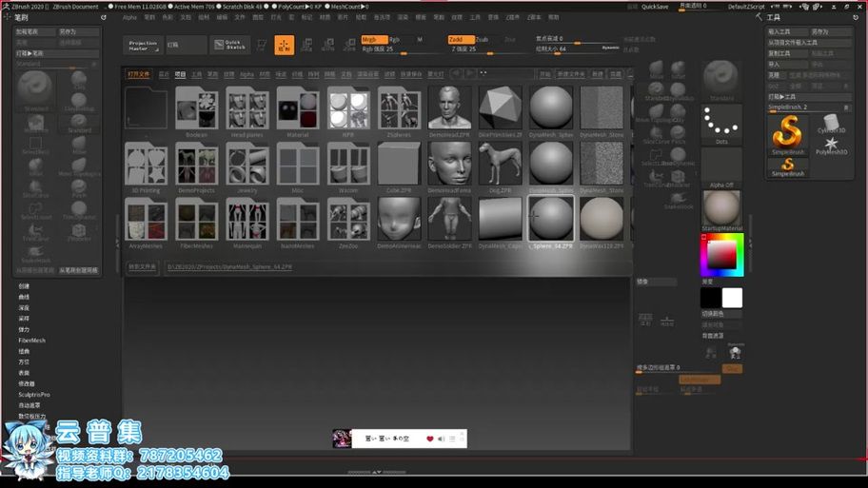Open the Alpha Off selector
The image size is (868, 488).
pyautogui.click(x=720, y=168)
